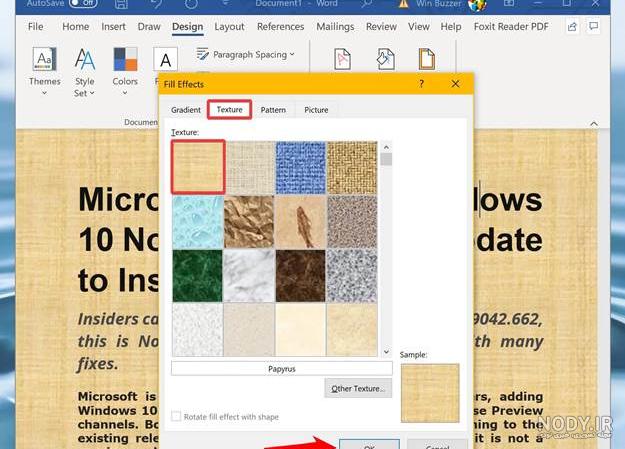The width and height of the screenshot is (625, 449).
Task: Select the green marble texture swatch
Action: pyautogui.click(x=198, y=276)
